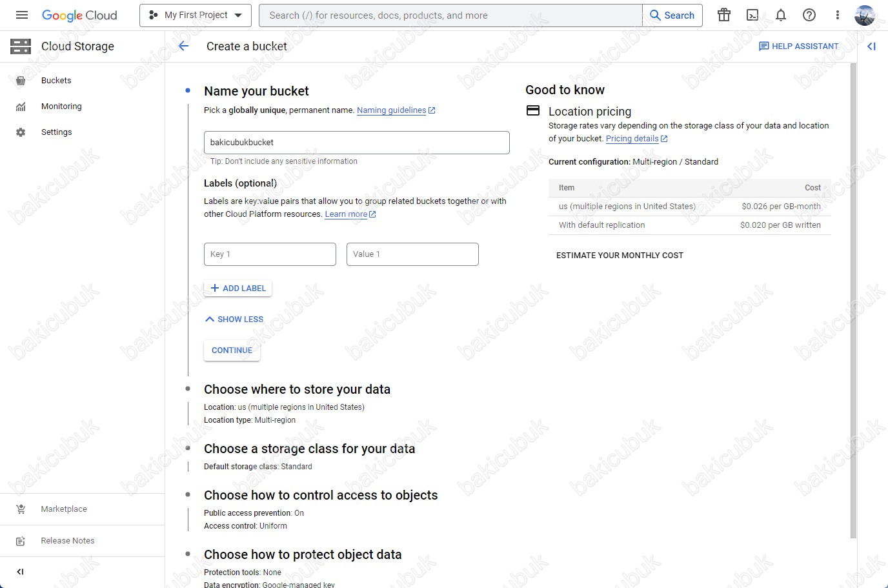Focus the resource search box
Viewport: 888px width, 588px height.
450,15
